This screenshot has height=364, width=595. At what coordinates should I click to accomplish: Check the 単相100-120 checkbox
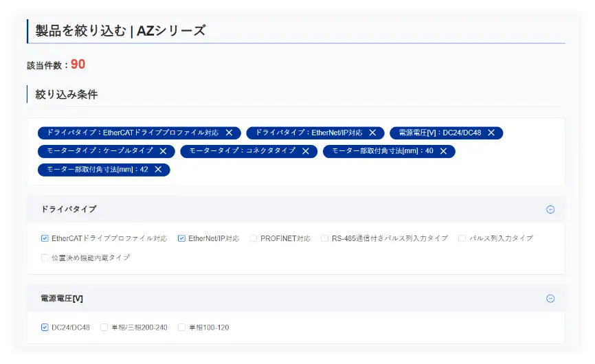tap(181, 327)
